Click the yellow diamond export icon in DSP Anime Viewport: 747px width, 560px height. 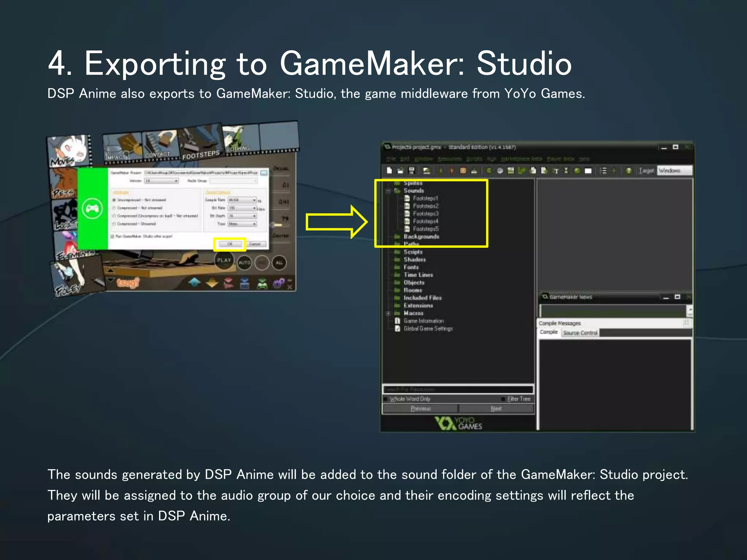click(x=212, y=282)
